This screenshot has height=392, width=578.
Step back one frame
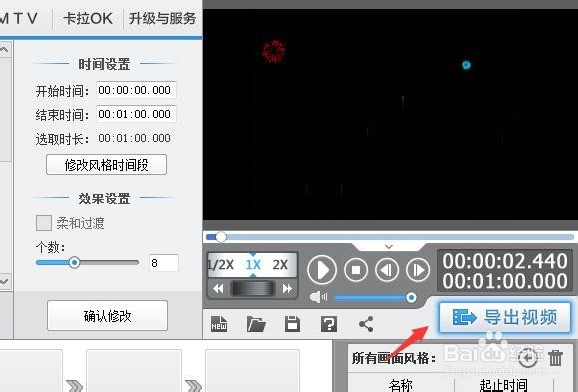(x=387, y=270)
